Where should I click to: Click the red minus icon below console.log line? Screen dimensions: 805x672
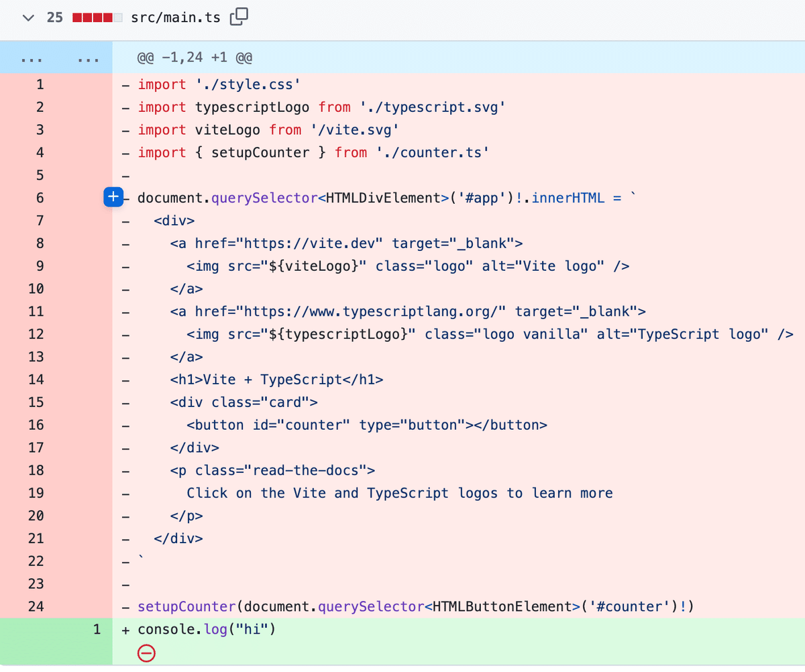pos(146,653)
